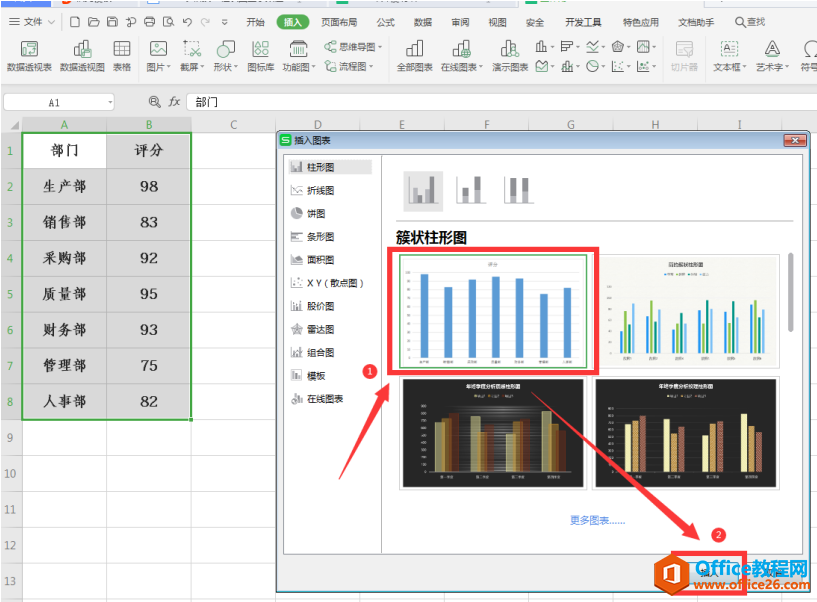This screenshot has width=817, height=602.
Task: Select the 100% stacked column subtype icon
Action: point(518,190)
